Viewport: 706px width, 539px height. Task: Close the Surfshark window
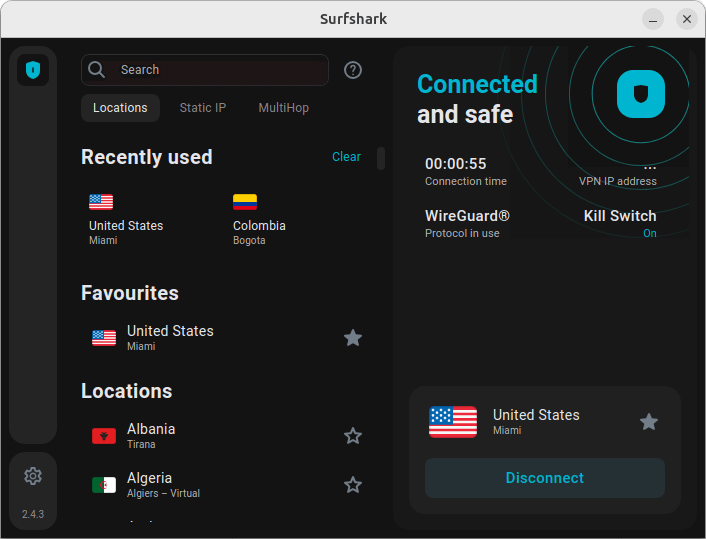[687, 19]
